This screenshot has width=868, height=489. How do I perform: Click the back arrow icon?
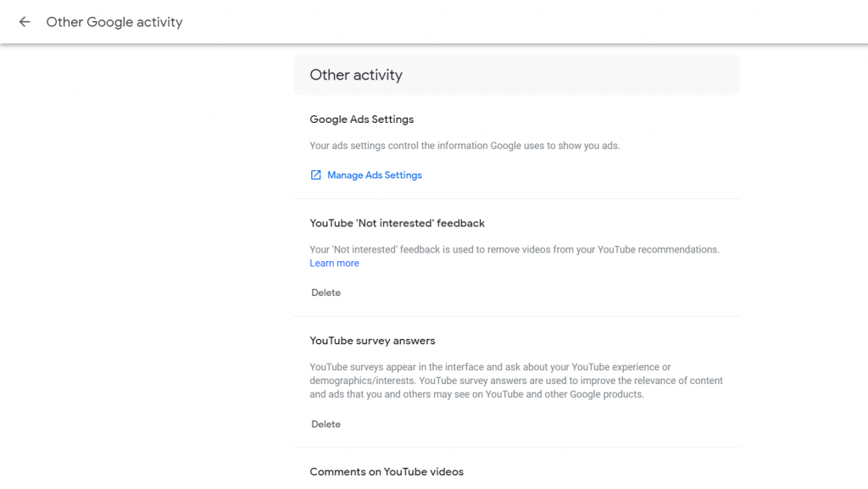[25, 22]
